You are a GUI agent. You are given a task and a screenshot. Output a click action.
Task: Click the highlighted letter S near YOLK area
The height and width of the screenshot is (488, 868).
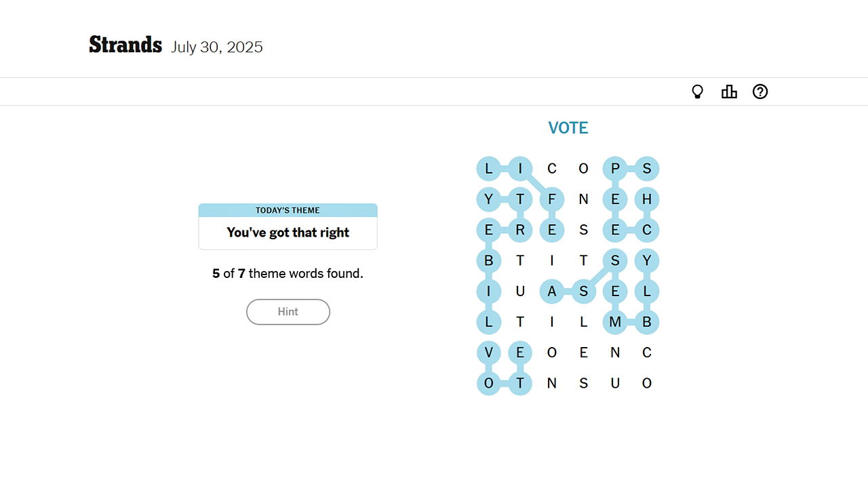[615, 260]
